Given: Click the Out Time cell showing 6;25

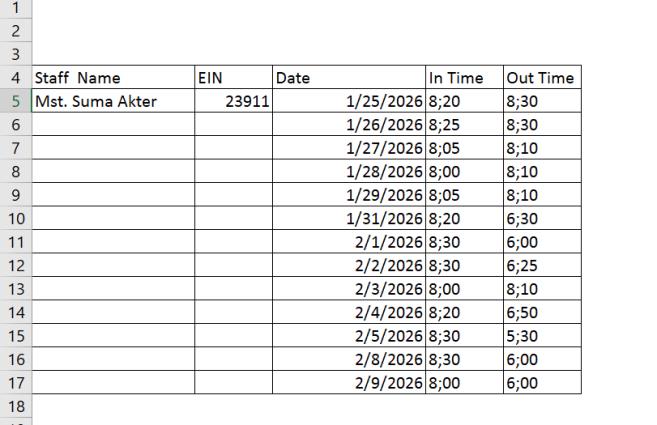Looking at the screenshot, I should [541, 266].
